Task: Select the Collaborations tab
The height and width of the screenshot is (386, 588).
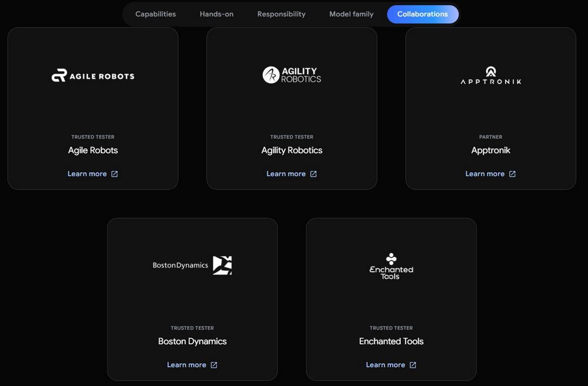Action: (422, 14)
